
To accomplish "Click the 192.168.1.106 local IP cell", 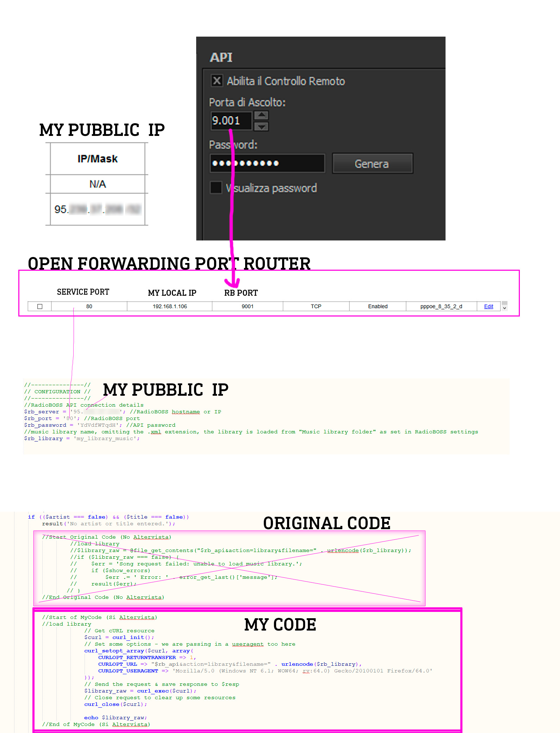I will (169, 306).
